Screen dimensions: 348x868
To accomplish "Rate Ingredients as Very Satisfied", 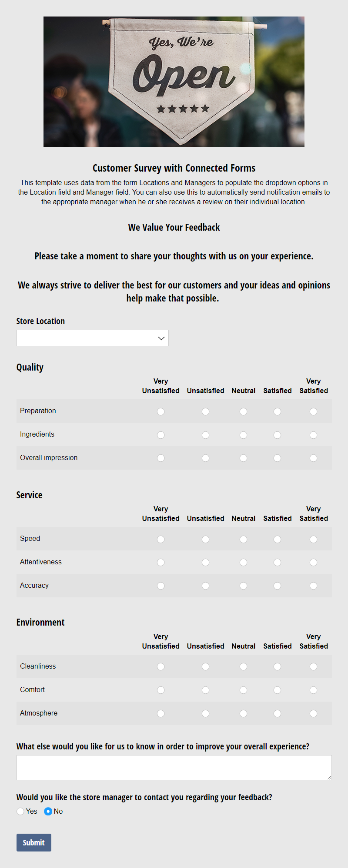I will pos(313,434).
